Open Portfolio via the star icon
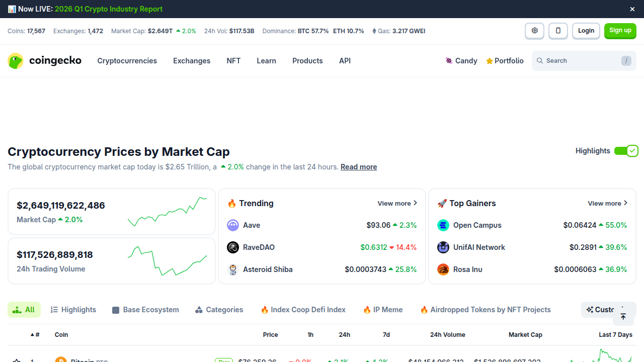The width and height of the screenshot is (644, 362). 505,60
